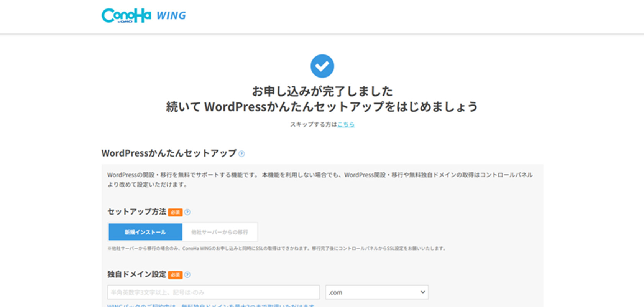
Task: Select 新規インストール setup method
Action: [145, 232]
